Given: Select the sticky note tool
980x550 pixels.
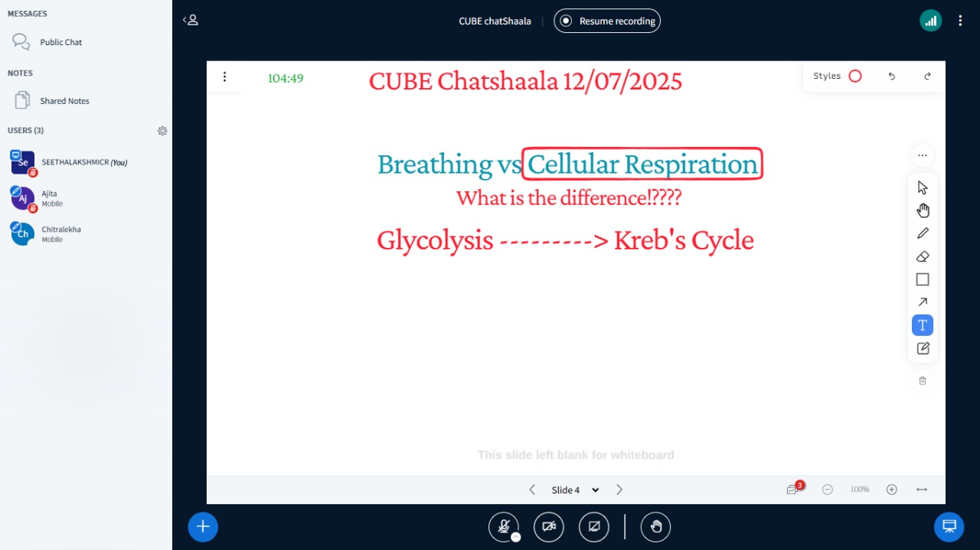Looking at the screenshot, I should (x=922, y=348).
